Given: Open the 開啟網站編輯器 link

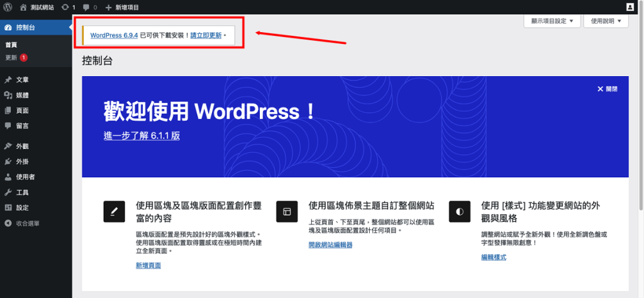Looking at the screenshot, I should [330, 245].
